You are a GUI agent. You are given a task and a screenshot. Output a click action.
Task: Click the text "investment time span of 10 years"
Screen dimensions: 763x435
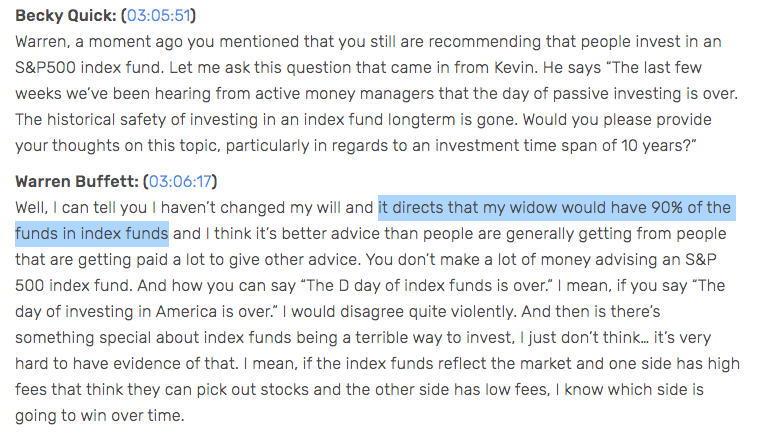pyautogui.click(x=560, y=147)
